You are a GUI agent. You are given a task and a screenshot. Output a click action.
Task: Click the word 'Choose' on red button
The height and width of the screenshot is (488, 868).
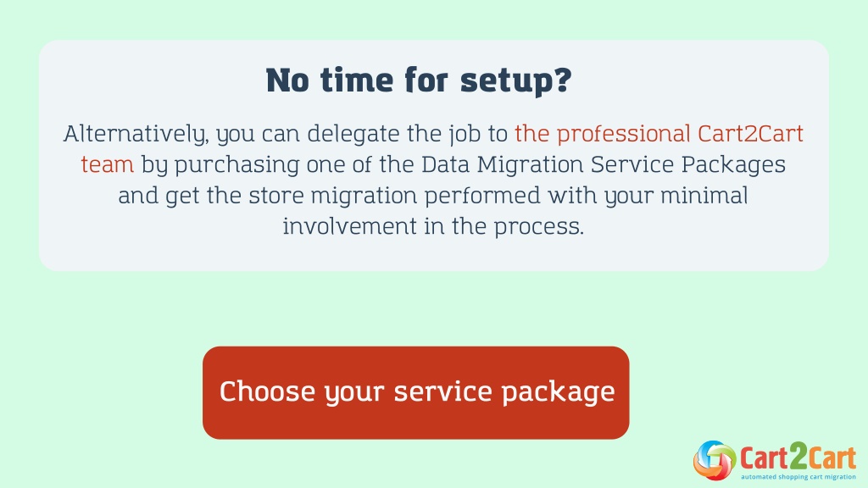coord(267,391)
